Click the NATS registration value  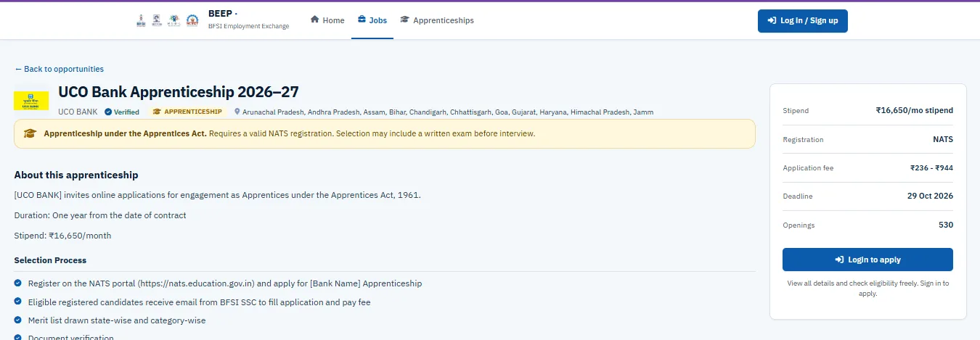pyautogui.click(x=943, y=139)
